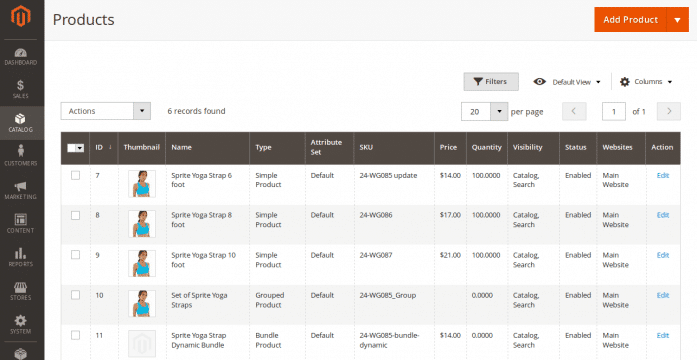Click the current page number field

613,112
